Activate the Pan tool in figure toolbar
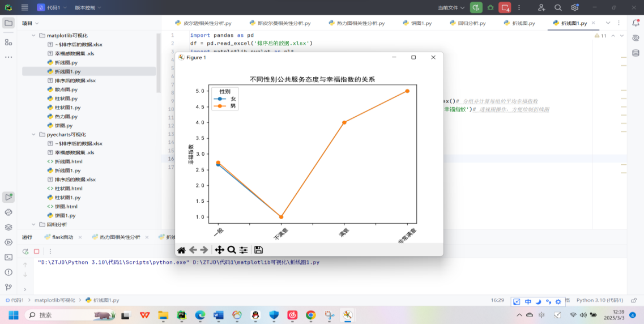The width and height of the screenshot is (644, 324). [219, 250]
